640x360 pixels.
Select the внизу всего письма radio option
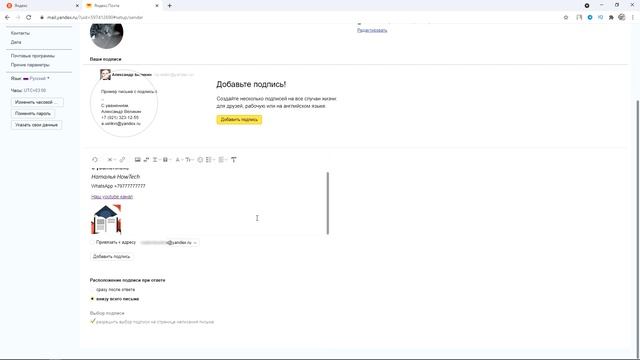92,299
